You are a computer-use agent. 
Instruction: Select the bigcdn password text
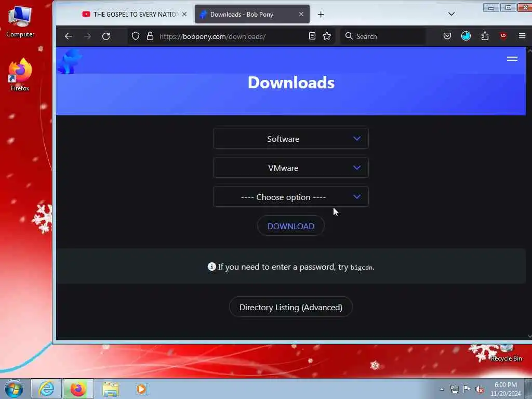point(362,268)
